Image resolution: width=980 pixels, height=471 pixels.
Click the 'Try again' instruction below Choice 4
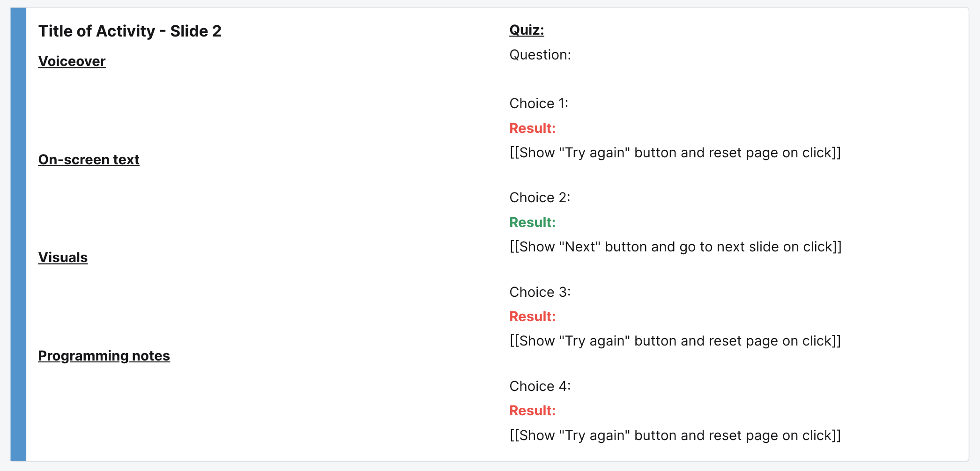tap(675, 435)
